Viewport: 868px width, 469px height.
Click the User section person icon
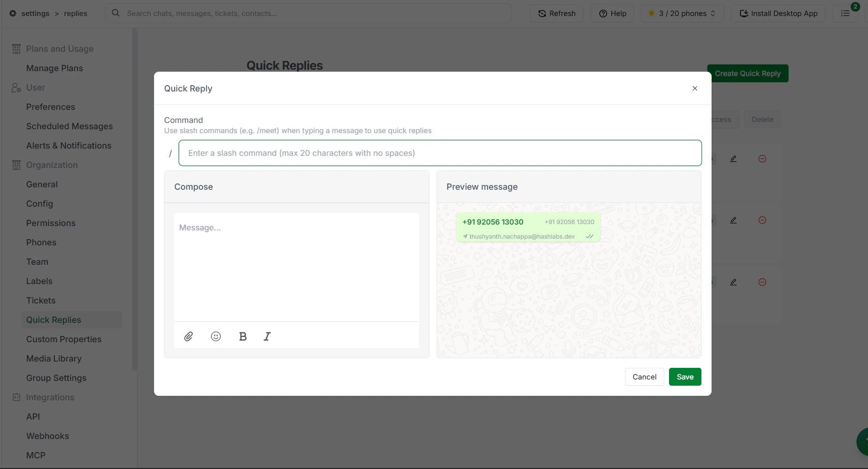[16, 88]
